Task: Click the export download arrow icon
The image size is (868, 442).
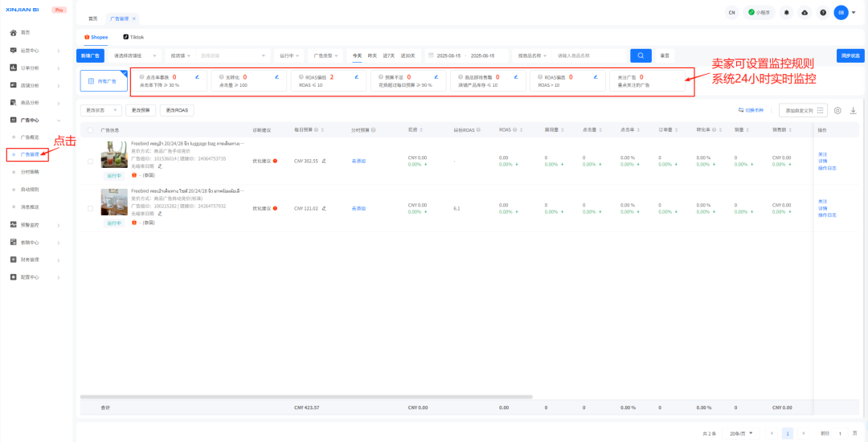Action: click(853, 110)
